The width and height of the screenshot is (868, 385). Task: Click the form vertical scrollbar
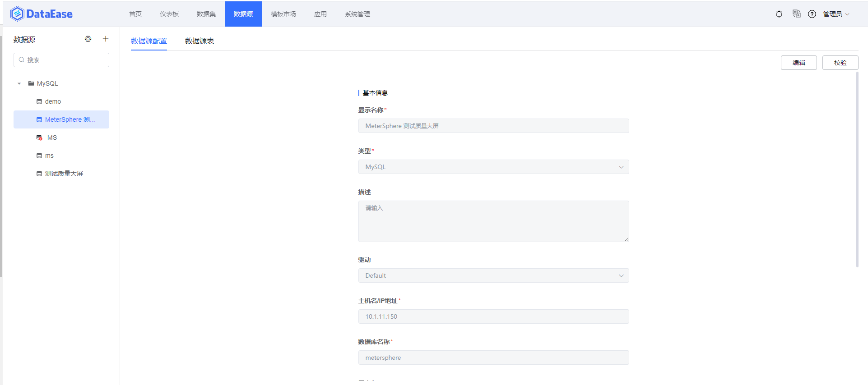point(857,170)
